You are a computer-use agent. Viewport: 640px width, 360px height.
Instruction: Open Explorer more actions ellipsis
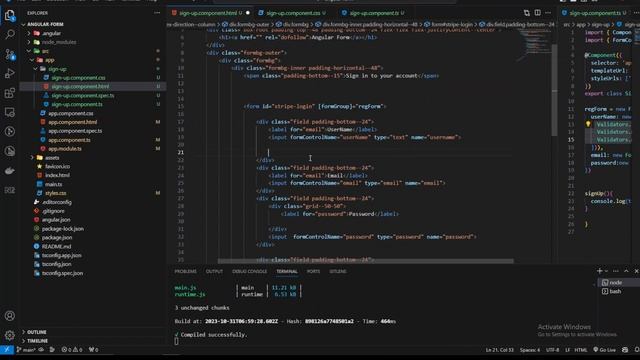[x=157, y=13]
